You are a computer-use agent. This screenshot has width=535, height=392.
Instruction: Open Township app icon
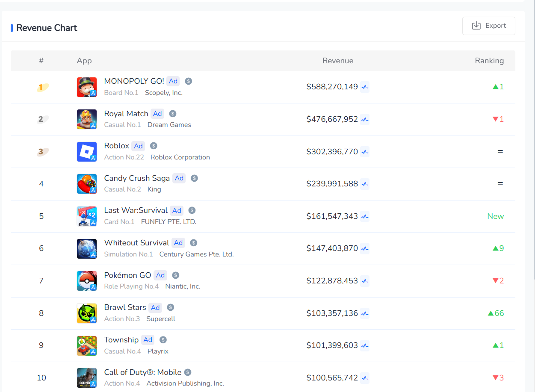87,345
